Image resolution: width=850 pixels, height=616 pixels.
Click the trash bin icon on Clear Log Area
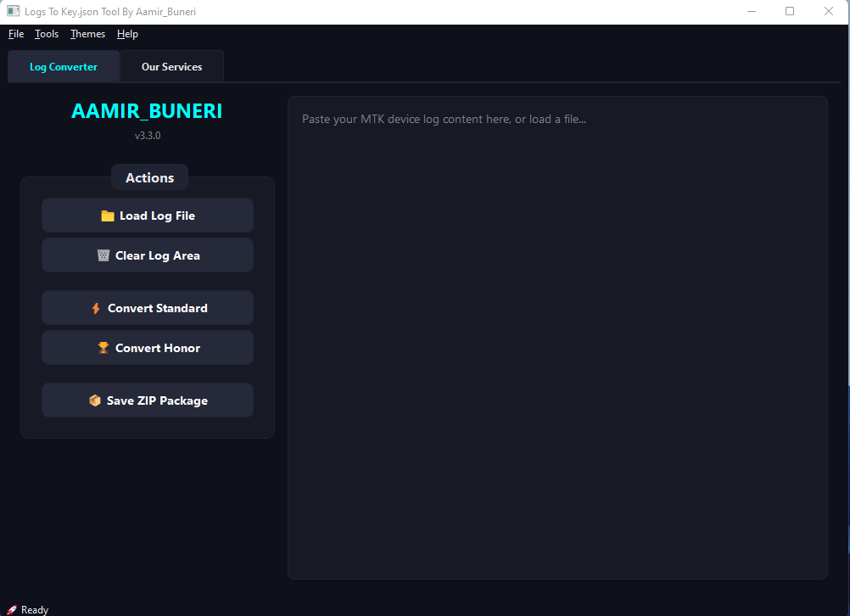pos(103,255)
